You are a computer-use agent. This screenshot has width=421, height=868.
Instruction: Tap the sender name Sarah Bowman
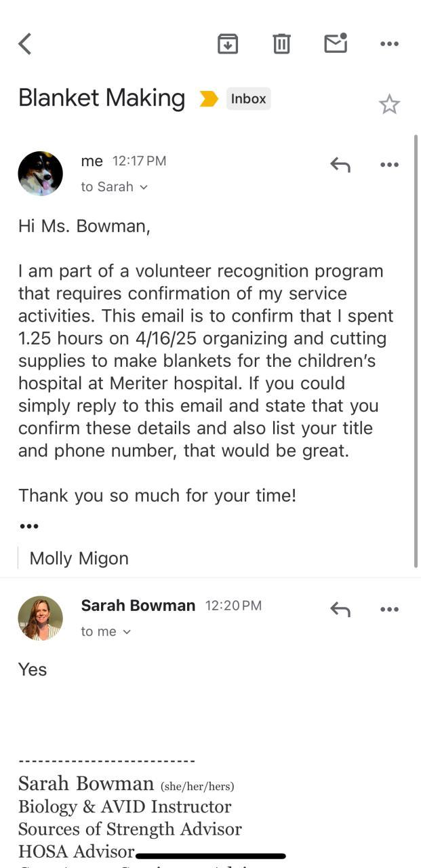[138, 606]
